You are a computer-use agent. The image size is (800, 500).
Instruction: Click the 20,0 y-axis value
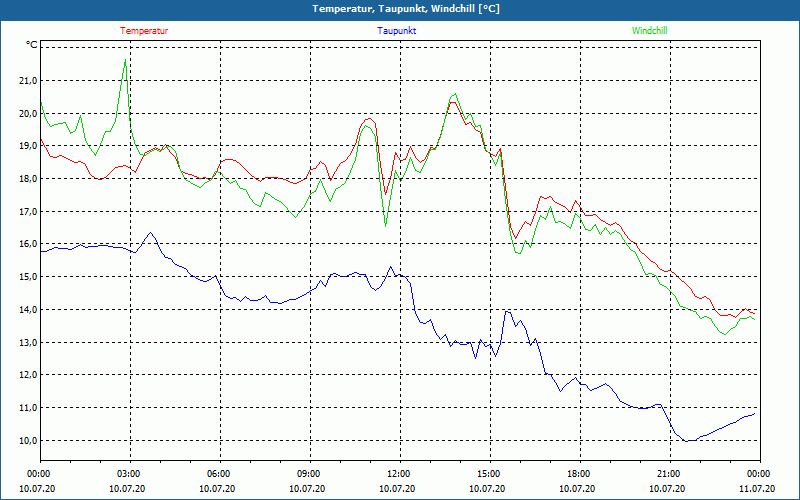pyautogui.click(x=28, y=113)
